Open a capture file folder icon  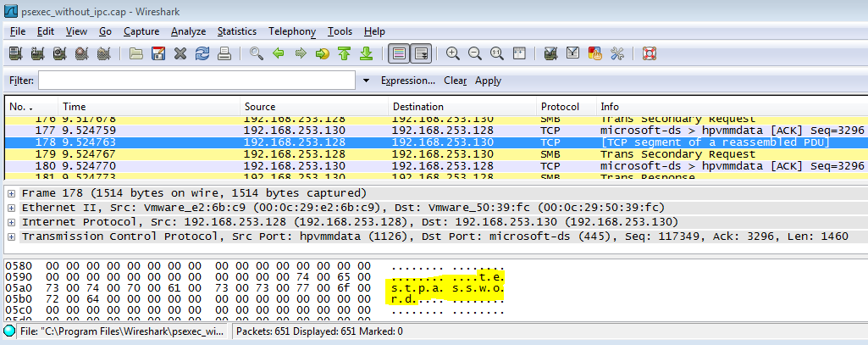(x=136, y=53)
